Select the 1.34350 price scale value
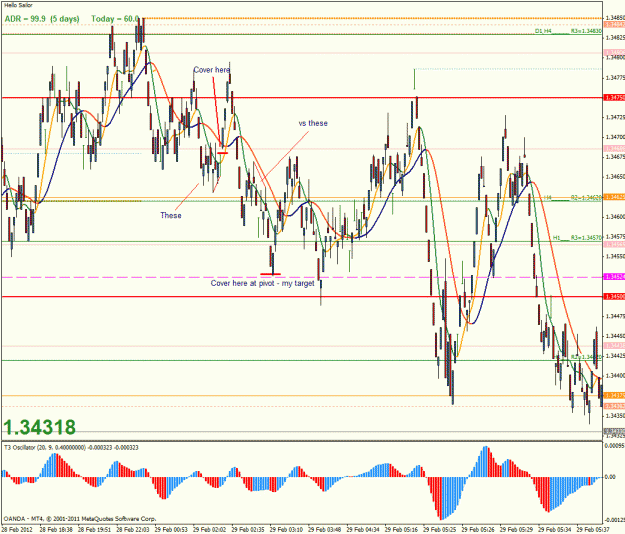Image resolution: width=625 pixels, height=534 pixels. click(615, 416)
